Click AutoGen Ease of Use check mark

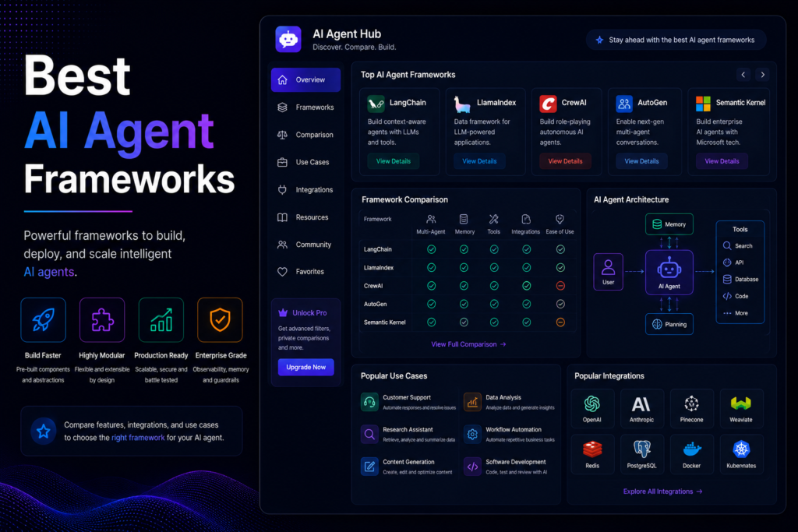(560, 304)
